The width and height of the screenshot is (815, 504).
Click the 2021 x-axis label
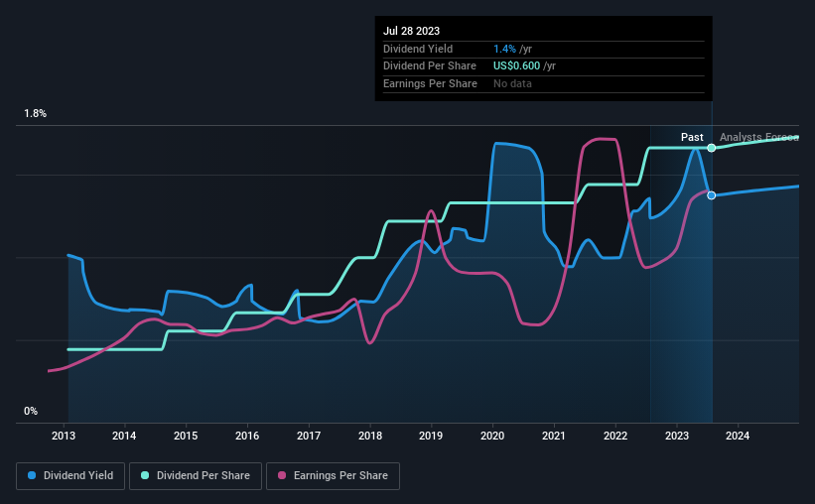[554, 436]
